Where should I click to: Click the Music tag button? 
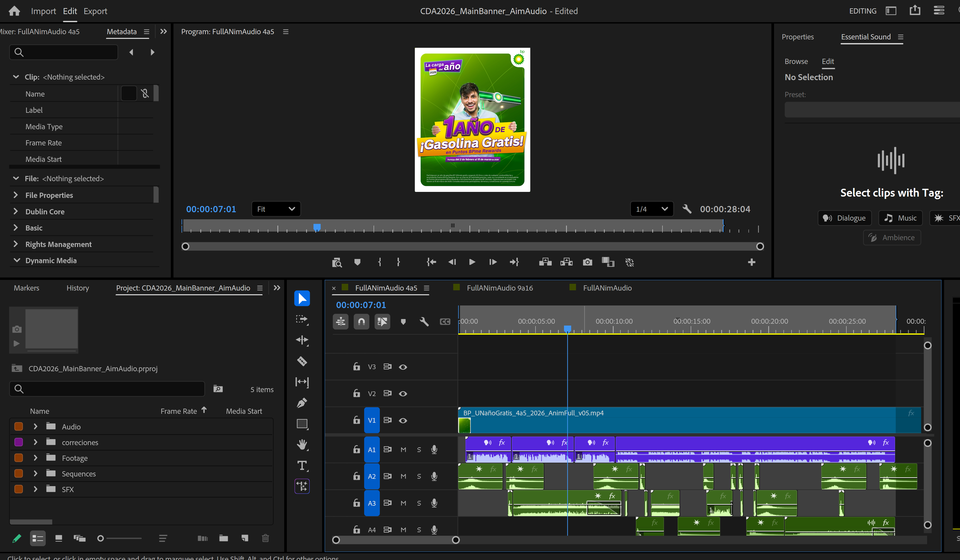[900, 218]
